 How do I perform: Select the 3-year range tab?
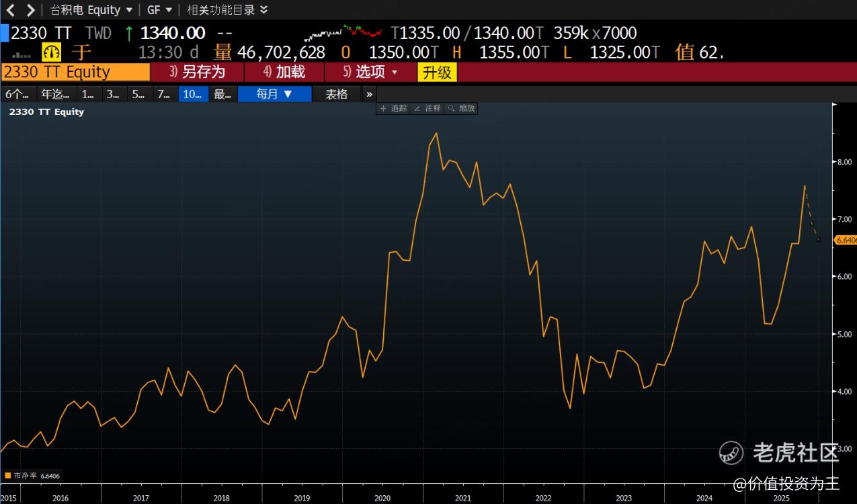coord(113,94)
